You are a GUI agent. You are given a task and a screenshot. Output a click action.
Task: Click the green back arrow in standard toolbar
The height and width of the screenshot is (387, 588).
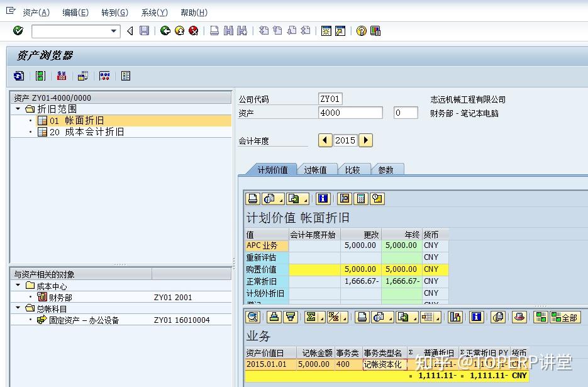(x=167, y=30)
